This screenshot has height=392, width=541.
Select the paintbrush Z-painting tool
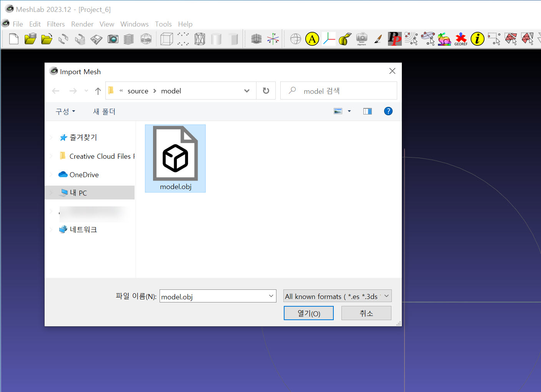point(378,39)
